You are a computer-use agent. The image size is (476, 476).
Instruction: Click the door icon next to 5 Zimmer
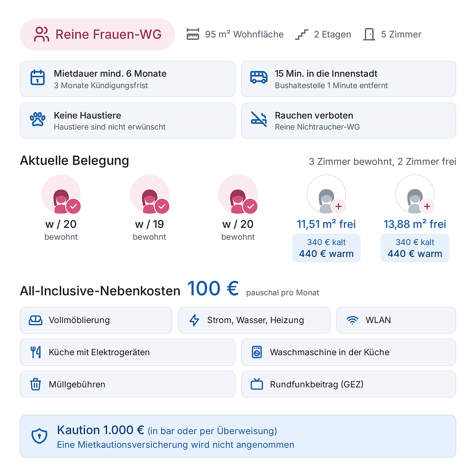369,34
